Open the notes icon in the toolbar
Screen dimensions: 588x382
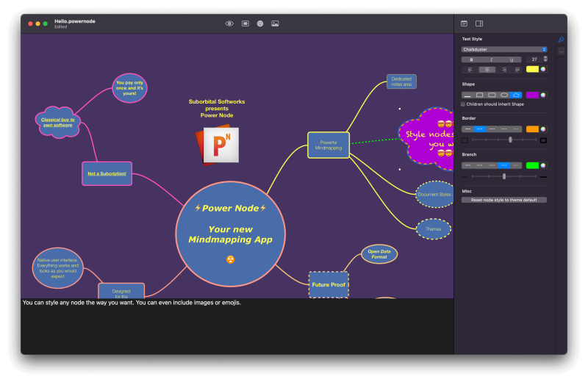tap(245, 24)
